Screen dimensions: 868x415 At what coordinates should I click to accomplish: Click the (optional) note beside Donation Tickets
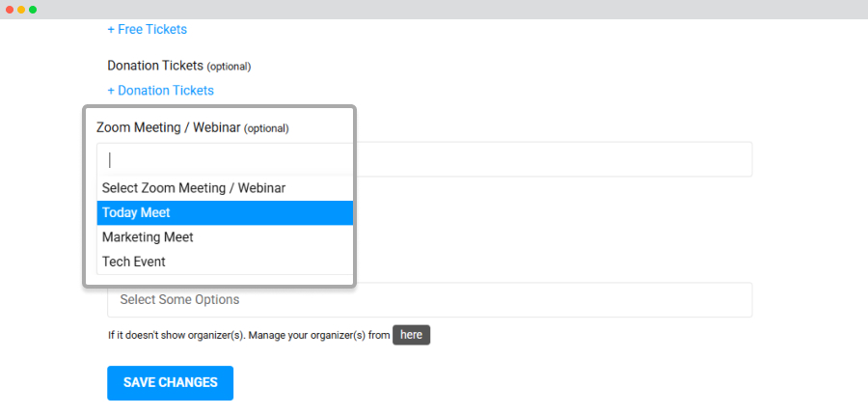pos(229,67)
